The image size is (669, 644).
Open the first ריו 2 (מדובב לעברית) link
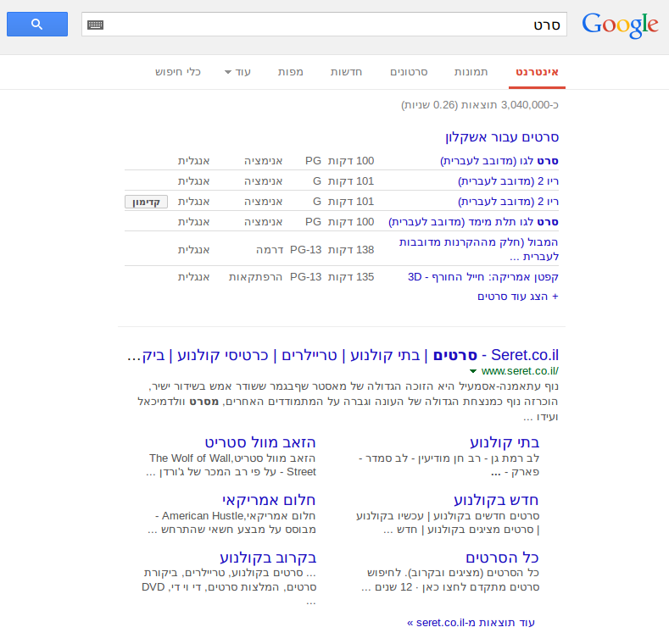(508, 181)
